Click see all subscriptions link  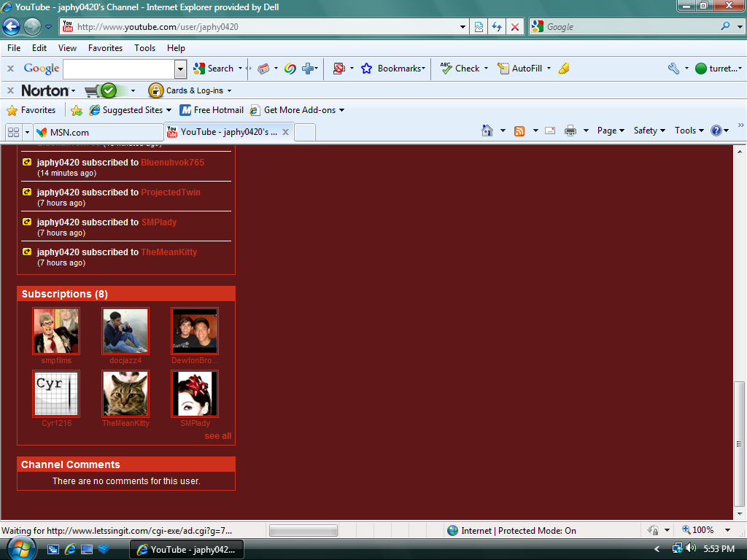217,436
